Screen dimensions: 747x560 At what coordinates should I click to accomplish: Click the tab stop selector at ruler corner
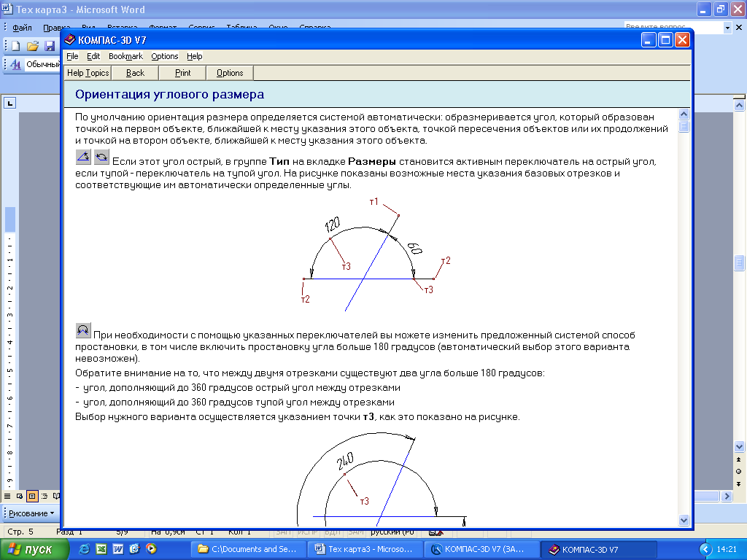coord(10,103)
